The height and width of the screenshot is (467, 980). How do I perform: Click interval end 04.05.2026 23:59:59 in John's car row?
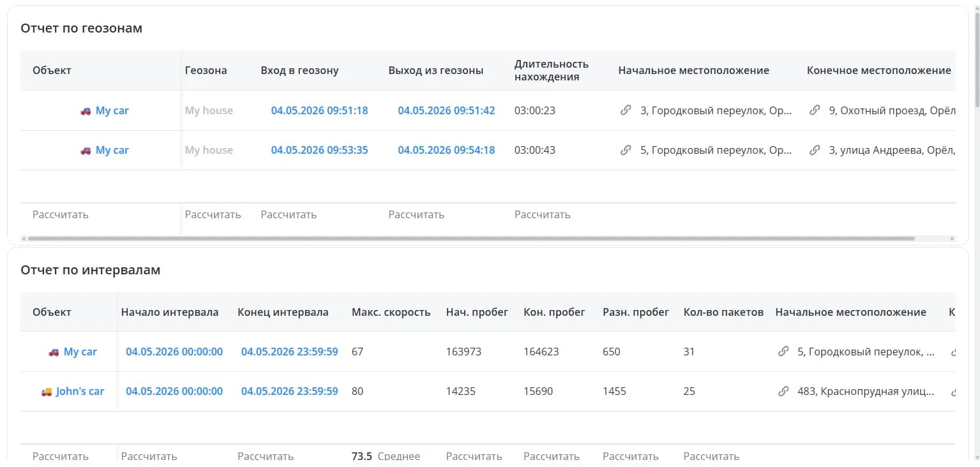[x=290, y=391]
